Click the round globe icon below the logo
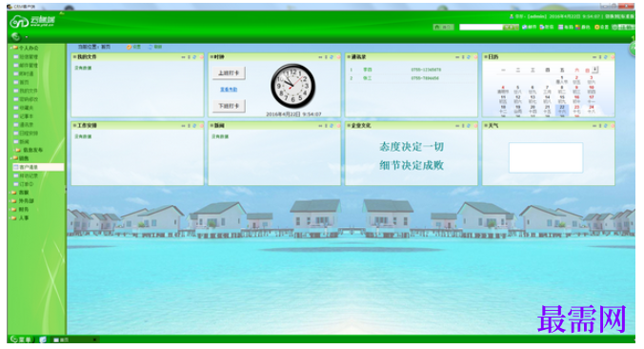 point(16,36)
